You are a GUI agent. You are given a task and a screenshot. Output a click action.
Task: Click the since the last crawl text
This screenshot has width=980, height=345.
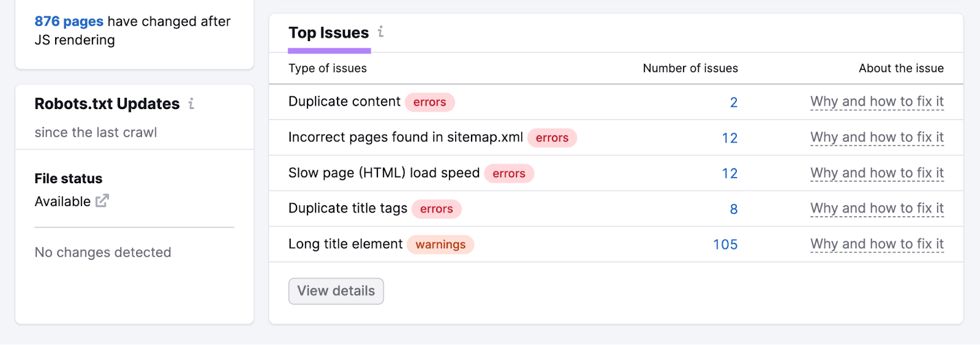96,132
